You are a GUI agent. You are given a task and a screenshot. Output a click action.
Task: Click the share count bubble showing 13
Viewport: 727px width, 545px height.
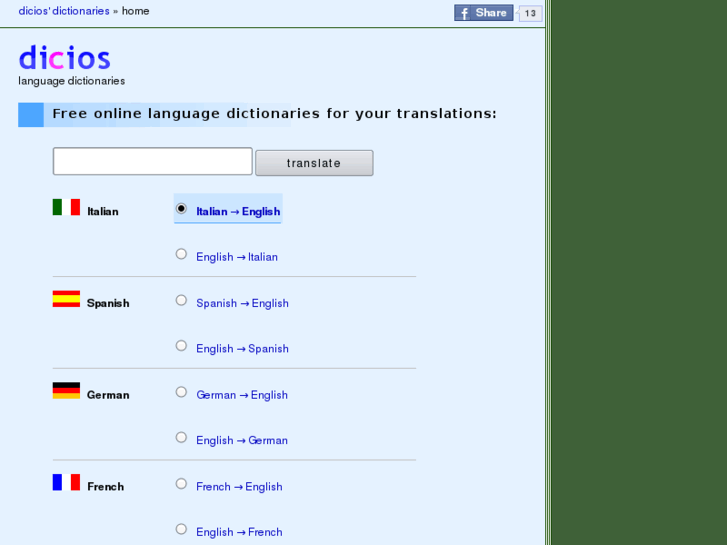coord(530,13)
